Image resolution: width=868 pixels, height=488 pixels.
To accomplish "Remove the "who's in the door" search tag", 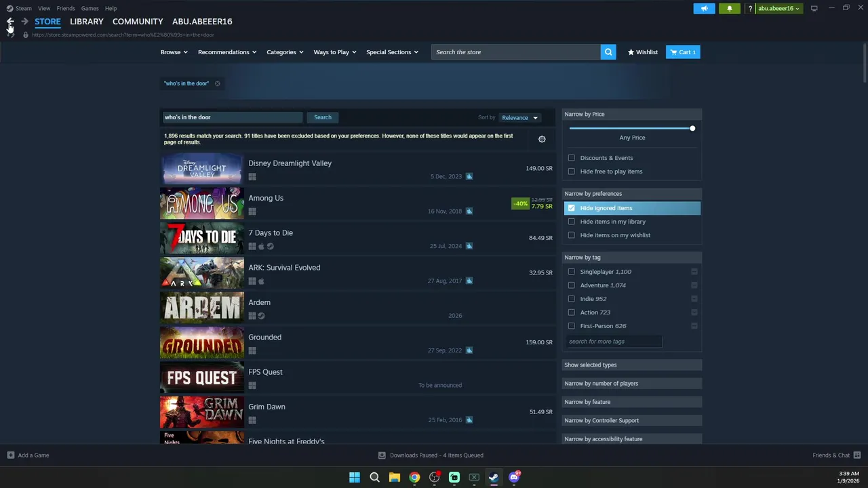I will pos(218,83).
